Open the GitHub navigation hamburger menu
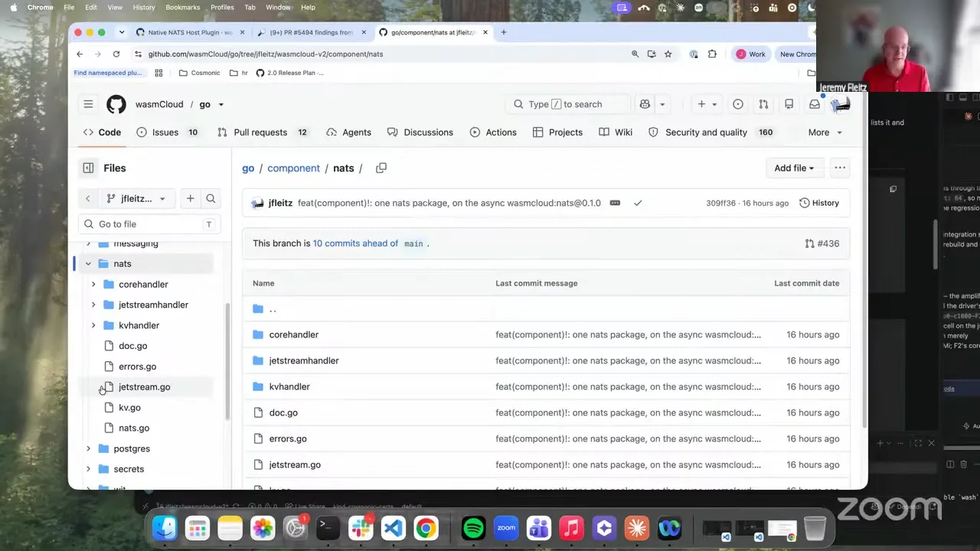The image size is (980, 551). (88, 104)
